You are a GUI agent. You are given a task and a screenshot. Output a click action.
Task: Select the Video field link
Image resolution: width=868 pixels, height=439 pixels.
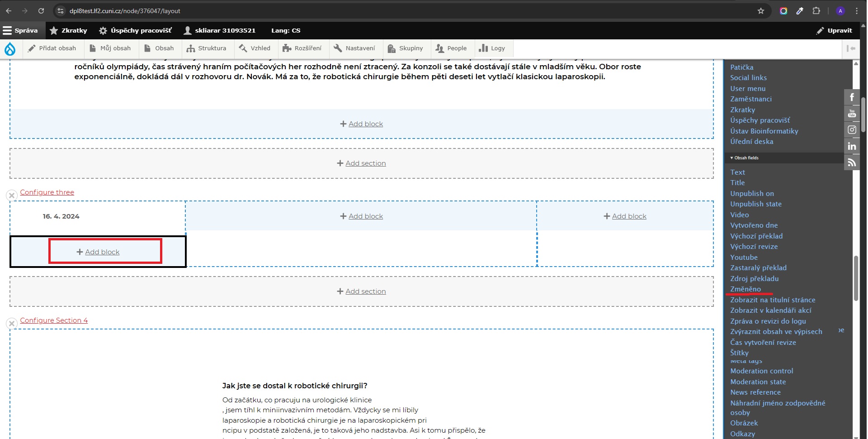point(740,215)
